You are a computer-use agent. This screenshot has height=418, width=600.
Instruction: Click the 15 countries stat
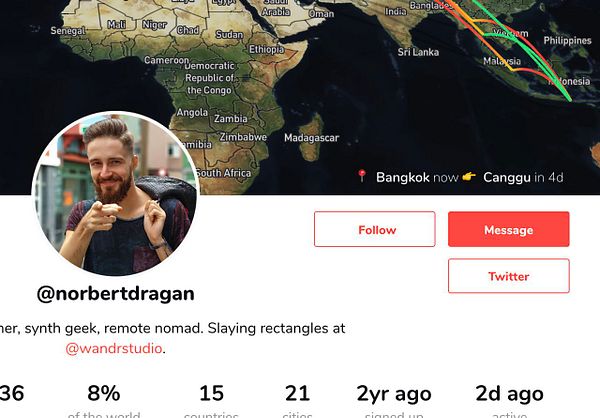point(211,401)
